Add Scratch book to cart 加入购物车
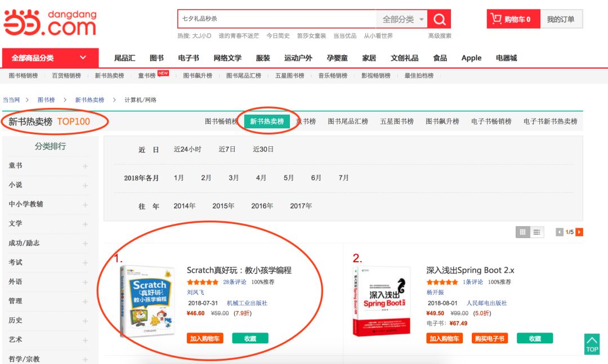The height and width of the screenshot is (364, 608). click(205, 338)
